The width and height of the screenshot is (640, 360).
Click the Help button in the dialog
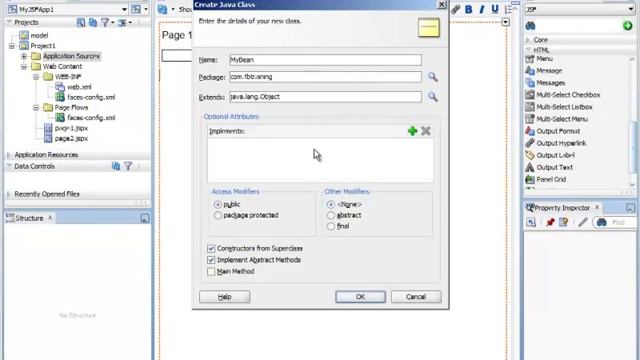coord(224,297)
